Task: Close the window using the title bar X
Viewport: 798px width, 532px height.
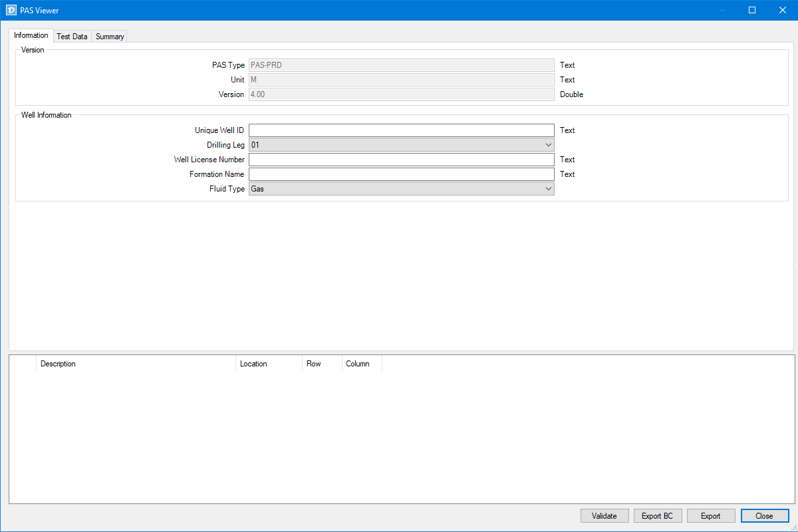Action: click(x=783, y=10)
